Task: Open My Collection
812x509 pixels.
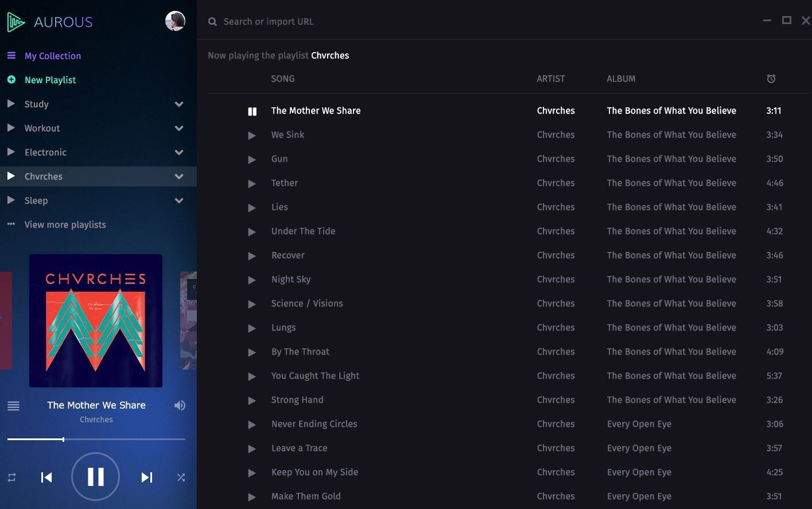Action: [x=53, y=56]
